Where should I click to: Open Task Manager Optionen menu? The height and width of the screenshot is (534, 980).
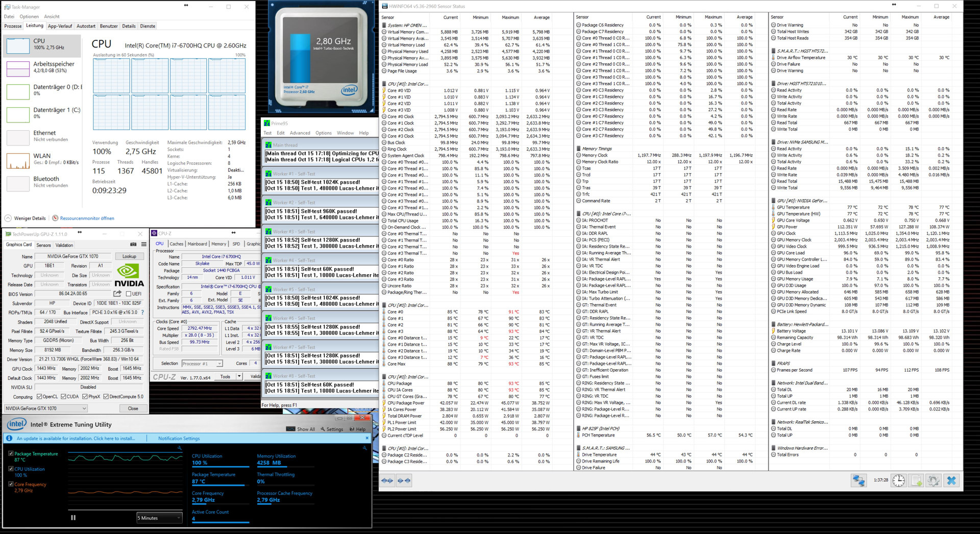point(29,16)
